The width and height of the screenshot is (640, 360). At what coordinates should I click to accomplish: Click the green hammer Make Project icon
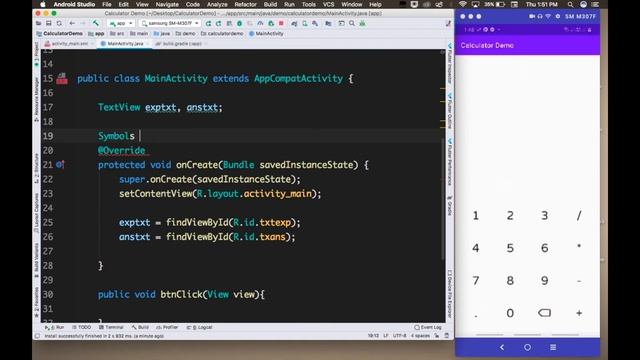tap(96, 23)
